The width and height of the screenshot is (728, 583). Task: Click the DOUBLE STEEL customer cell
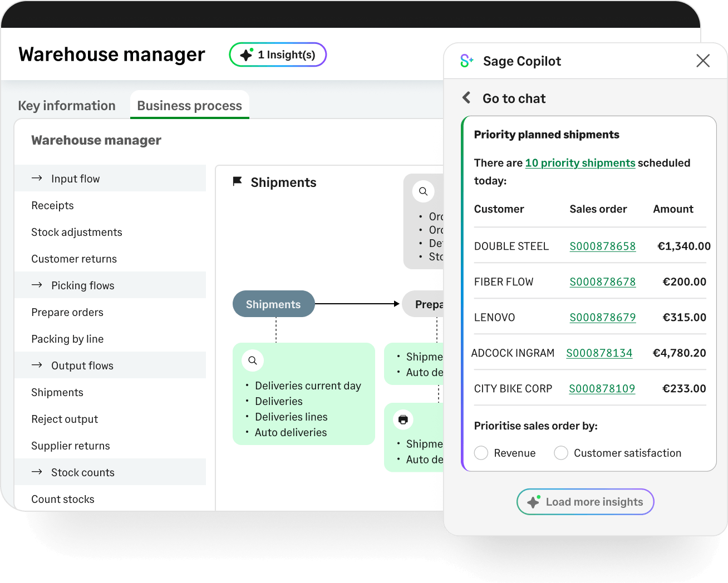(511, 246)
